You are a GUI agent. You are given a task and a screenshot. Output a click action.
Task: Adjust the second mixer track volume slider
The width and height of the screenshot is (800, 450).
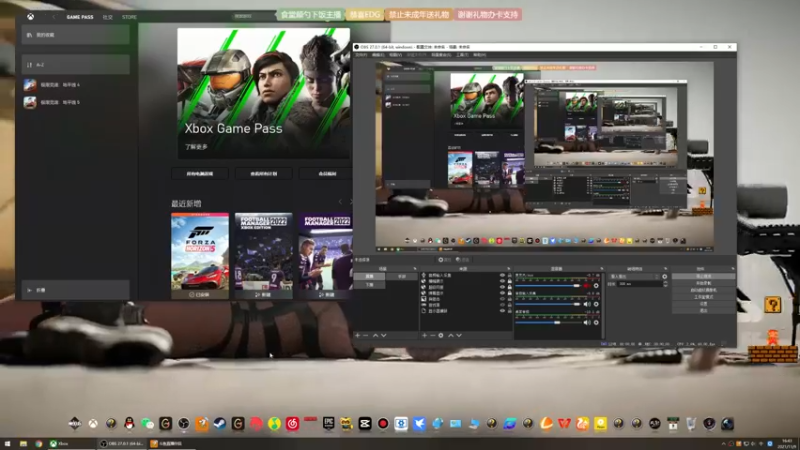coord(548,304)
